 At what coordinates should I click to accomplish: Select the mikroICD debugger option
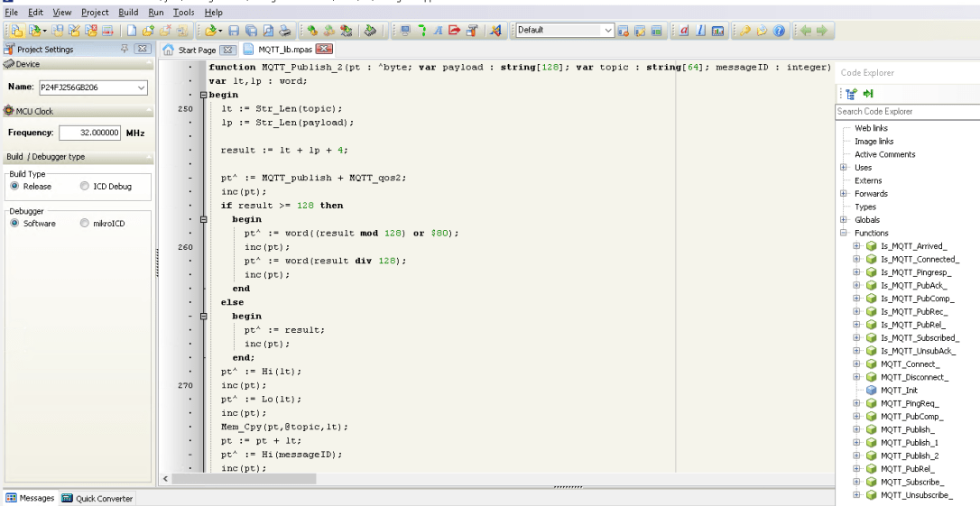click(85, 223)
